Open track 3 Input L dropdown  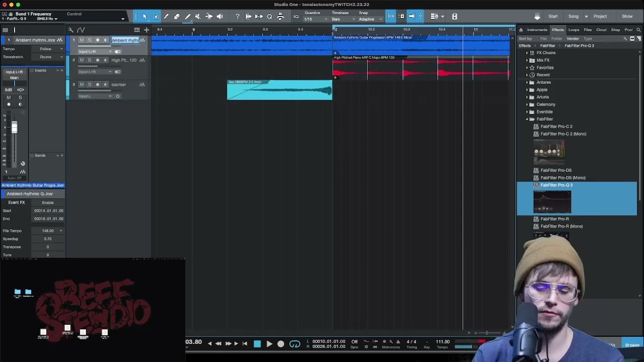tap(95, 96)
